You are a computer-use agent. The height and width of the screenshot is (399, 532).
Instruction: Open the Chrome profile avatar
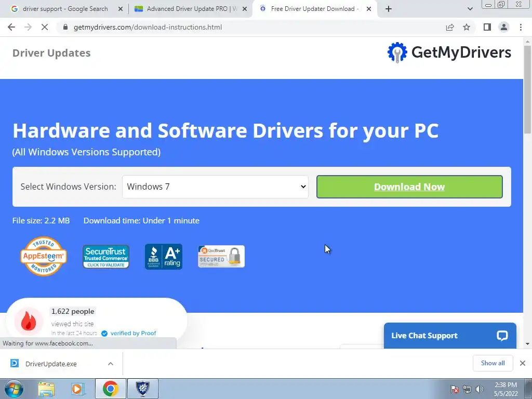tap(504, 27)
